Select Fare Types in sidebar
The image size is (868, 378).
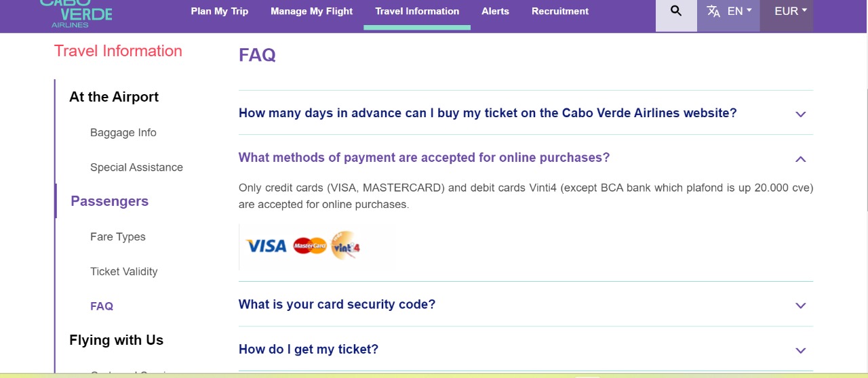(118, 237)
